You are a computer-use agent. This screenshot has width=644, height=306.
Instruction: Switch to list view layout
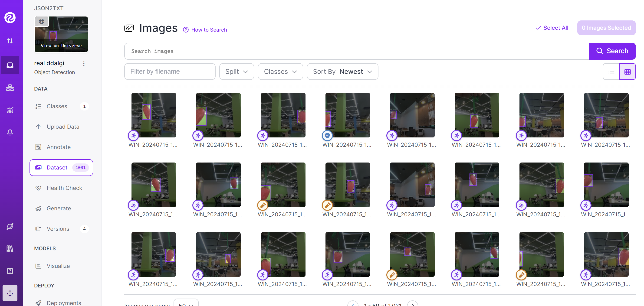coord(611,72)
